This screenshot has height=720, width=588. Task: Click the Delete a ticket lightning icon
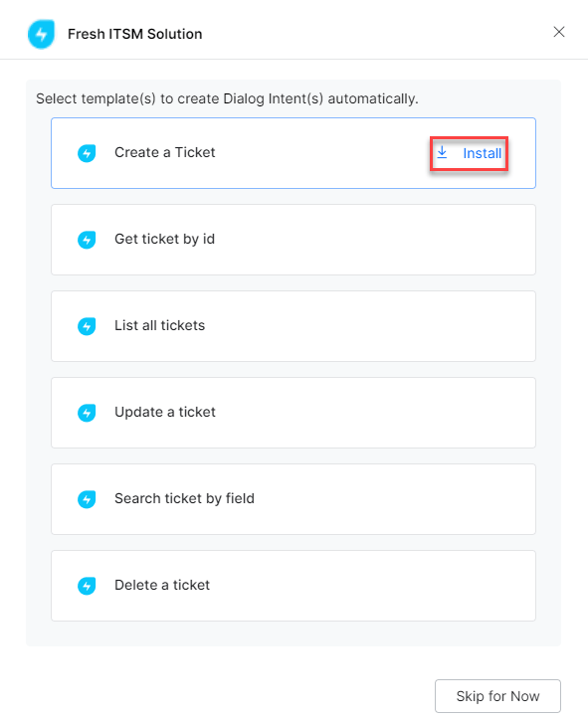pos(87,586)
